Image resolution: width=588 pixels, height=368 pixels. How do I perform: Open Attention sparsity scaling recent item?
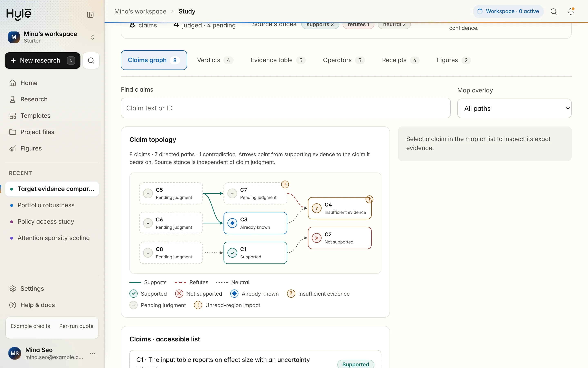[x=52, y=238]
